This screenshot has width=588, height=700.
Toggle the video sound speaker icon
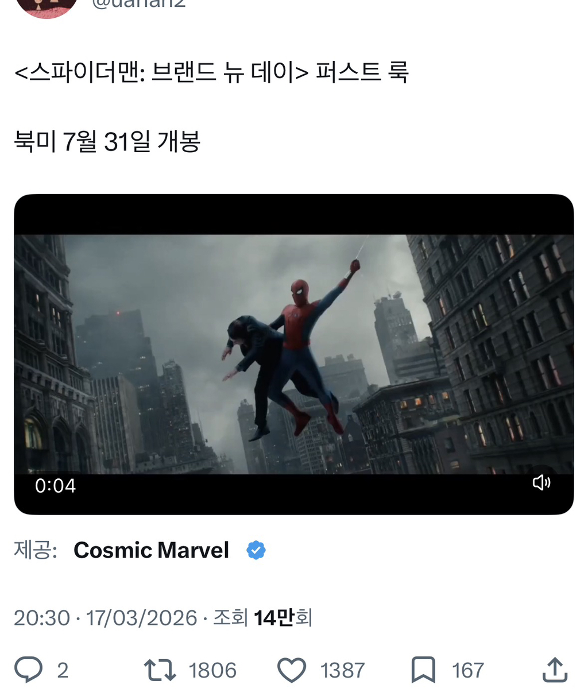(541, 482)
